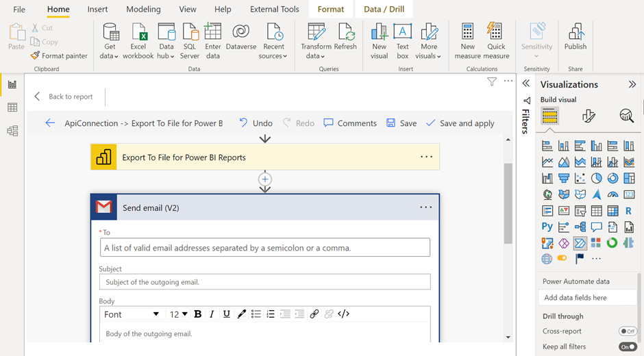
Task: Open the More visuals dropdown
Action: (428, 41)
